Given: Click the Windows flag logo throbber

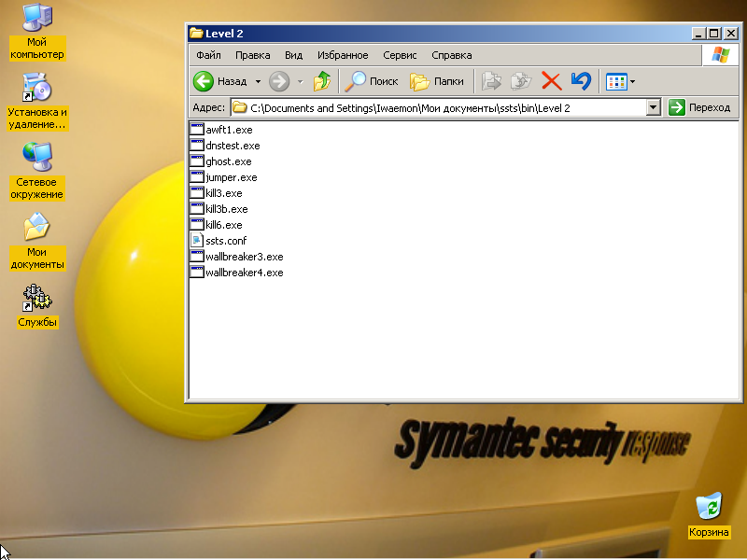Looking at the screenshot, I should (x=720, y=55).
